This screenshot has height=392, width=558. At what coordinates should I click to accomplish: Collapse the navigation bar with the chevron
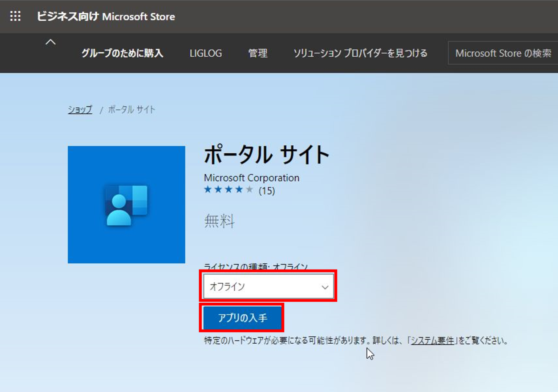[x=50, y=42]
